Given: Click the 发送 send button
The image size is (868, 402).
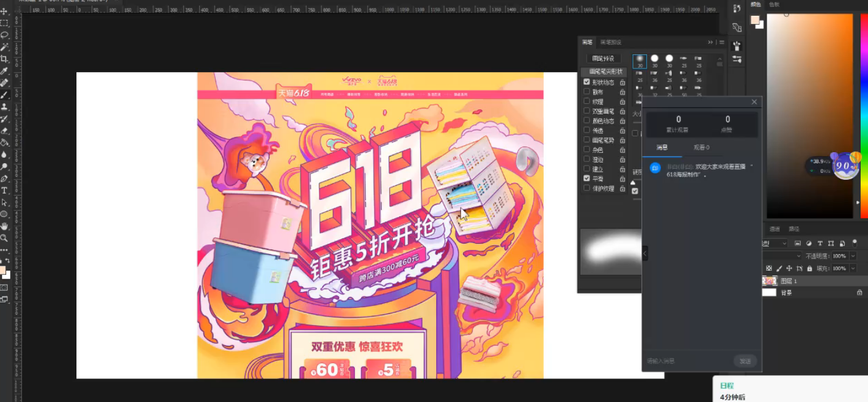Looking at the screenshot, I should point(745,361).
